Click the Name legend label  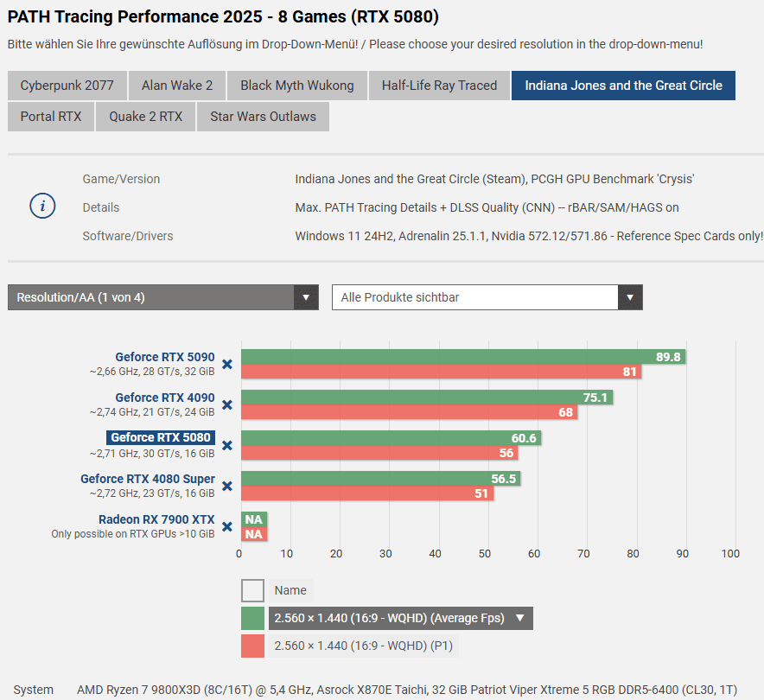point(290,590)
